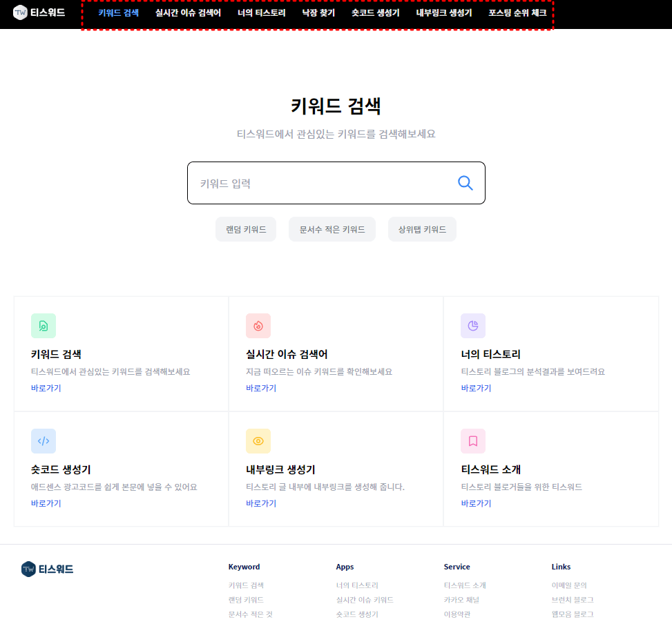Click the pink bookmark 티스워드 소개 icon
The height and width of the screenshot is (624, 672).
[473, 441]
